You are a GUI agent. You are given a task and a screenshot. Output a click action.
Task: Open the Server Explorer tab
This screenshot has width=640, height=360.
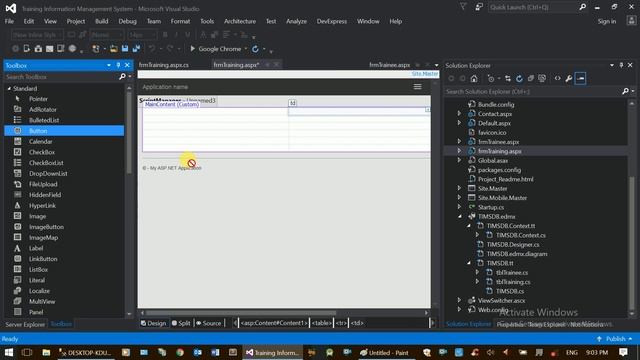(x=25, y=324)
